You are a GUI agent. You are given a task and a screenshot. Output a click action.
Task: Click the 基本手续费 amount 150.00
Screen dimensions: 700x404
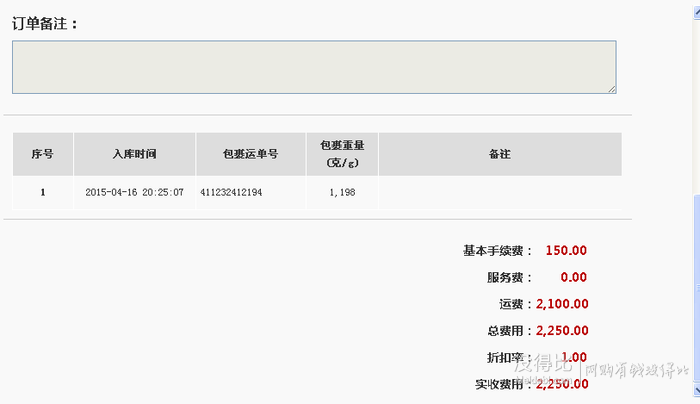(566, 250)
